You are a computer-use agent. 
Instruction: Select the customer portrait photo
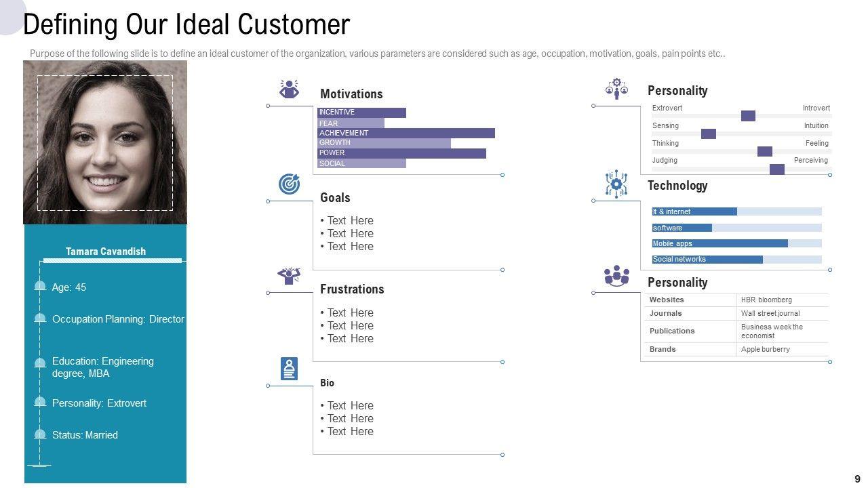[x=105, y=142]
